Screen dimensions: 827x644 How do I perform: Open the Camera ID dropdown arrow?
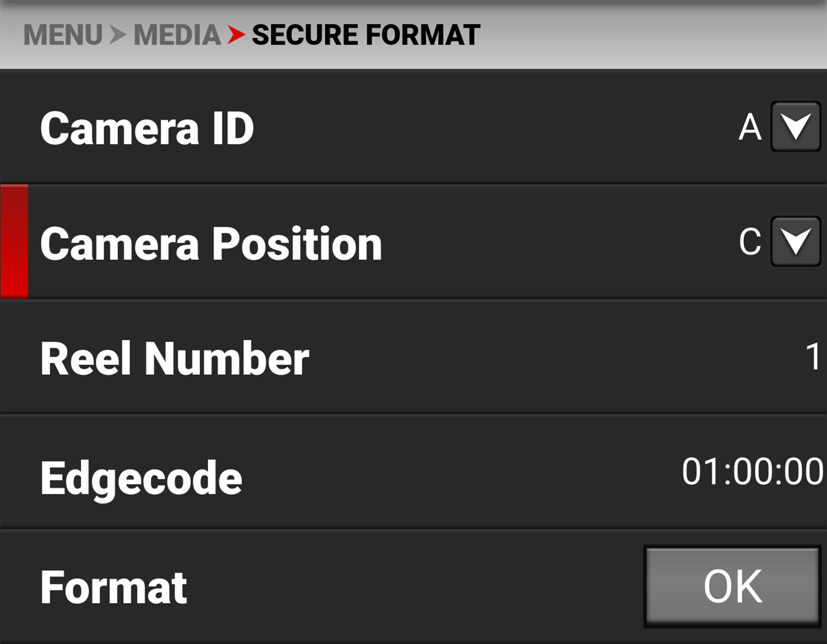[796, 127]
